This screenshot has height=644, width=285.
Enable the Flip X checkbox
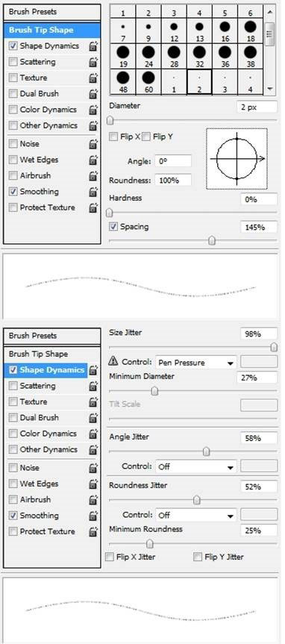(113, 137)
